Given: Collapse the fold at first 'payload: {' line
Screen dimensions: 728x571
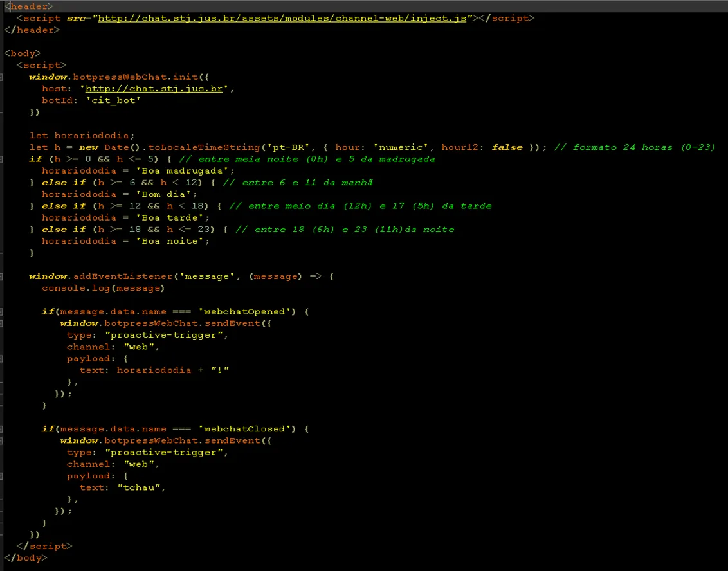Looking at the screenshot, I should coord(1,359).
